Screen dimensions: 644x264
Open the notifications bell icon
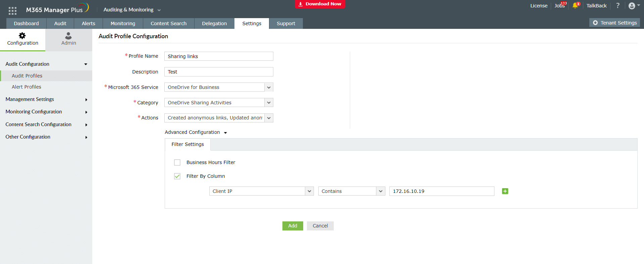pos(576,5)
